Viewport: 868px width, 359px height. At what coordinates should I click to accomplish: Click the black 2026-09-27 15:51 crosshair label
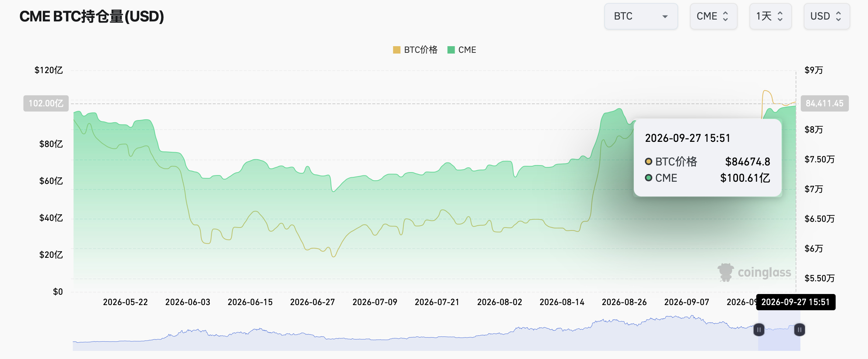coord(796,302)
